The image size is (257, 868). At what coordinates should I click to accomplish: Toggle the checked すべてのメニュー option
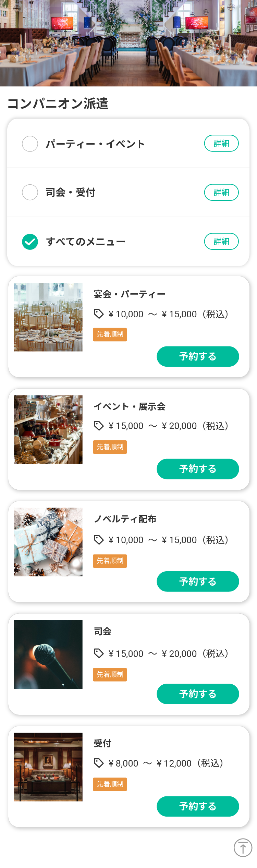(x=30, y=242)
